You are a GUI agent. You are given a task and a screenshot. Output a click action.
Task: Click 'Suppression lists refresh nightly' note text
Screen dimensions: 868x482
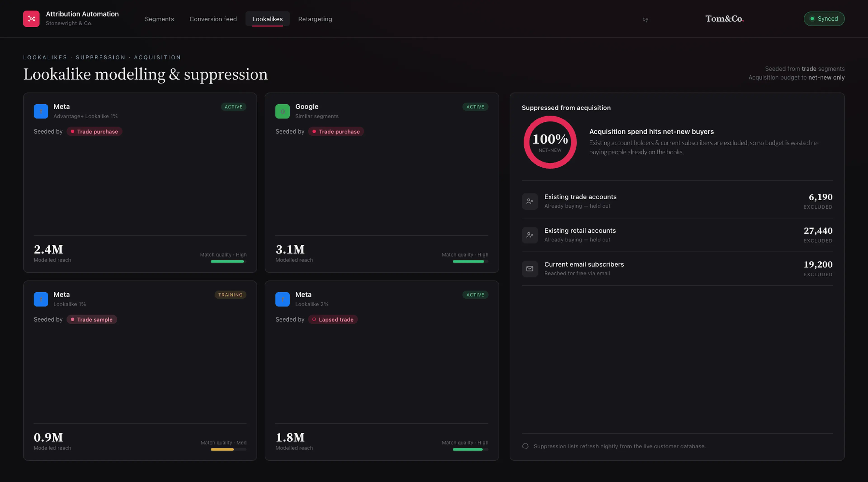click(620, 446)
